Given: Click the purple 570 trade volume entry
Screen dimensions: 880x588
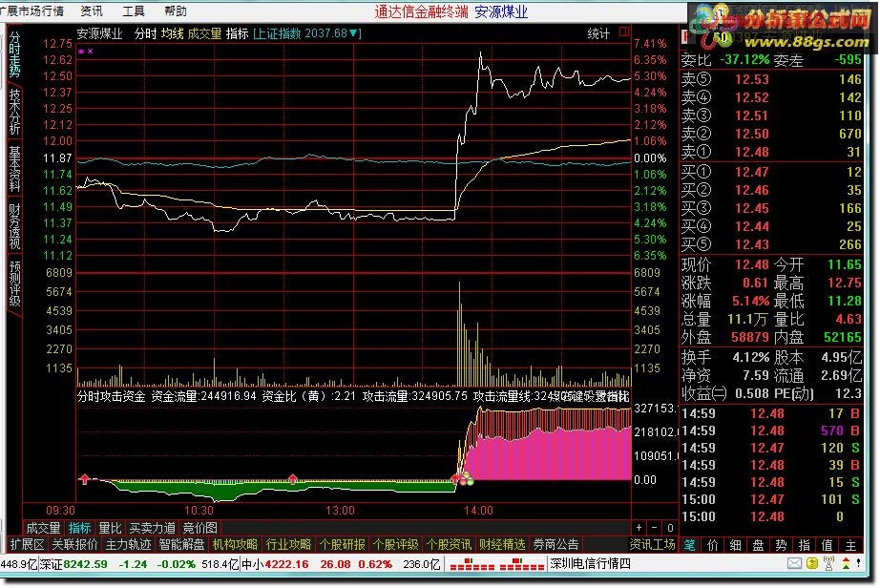Looking at the screenshot, I should pos(832,430).
